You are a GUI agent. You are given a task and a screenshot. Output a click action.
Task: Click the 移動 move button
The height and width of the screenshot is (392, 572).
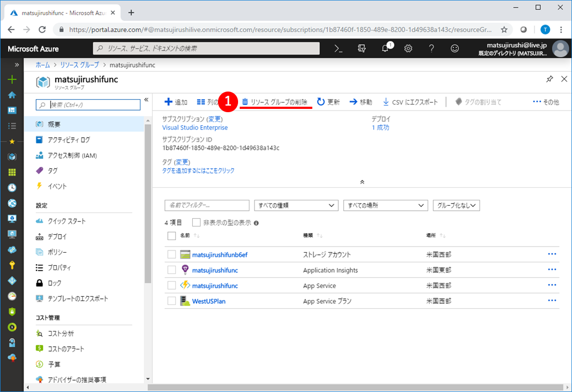click(x=361, y=102)
